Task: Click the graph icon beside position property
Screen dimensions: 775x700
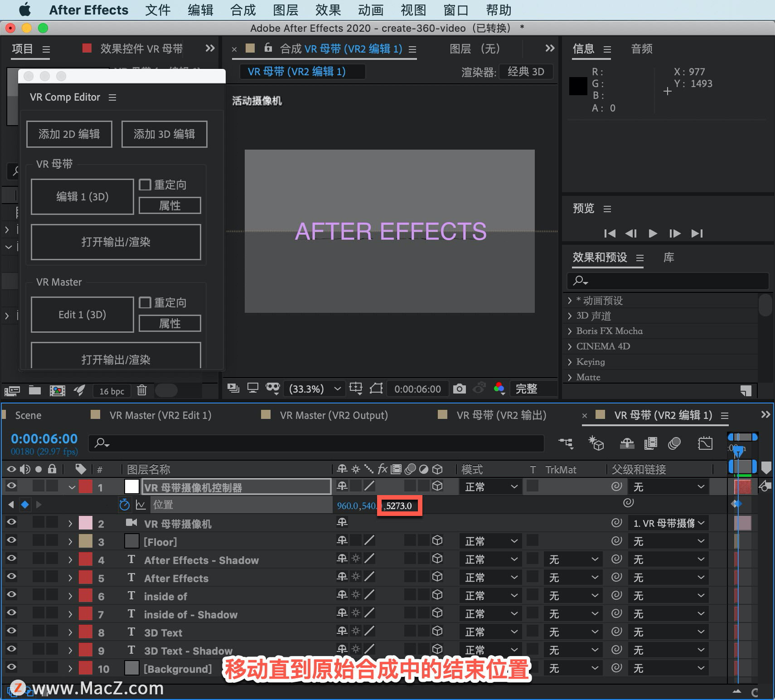Action: [140, 505]
